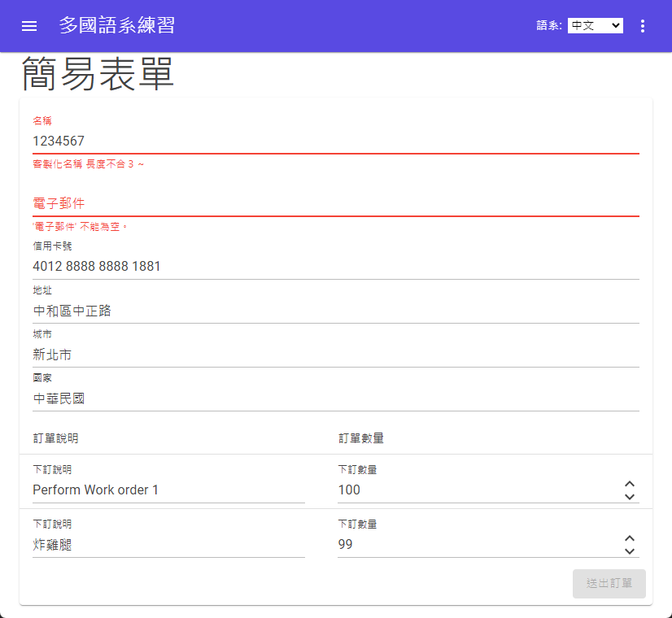672x618 pixels.
Task: Open the hamburger navigation menu
Action: click(29, 26)
